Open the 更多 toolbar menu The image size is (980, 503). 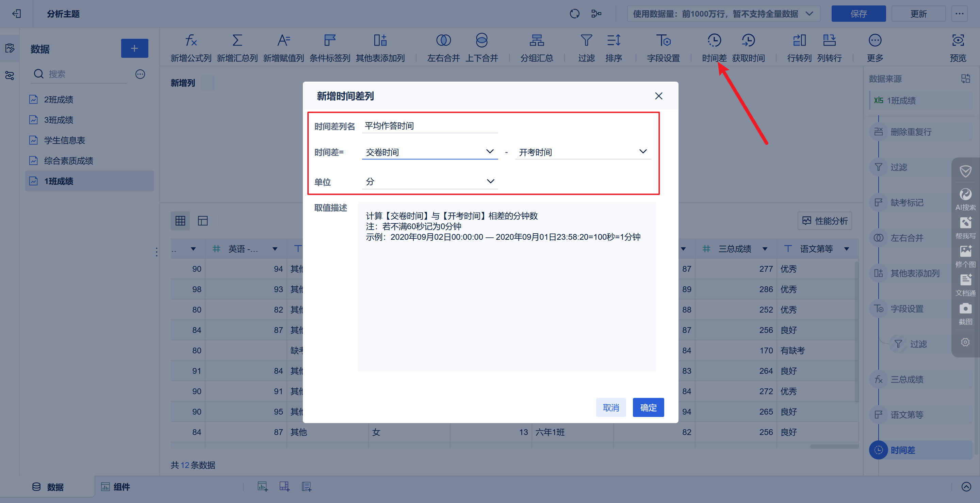(875, 47)
